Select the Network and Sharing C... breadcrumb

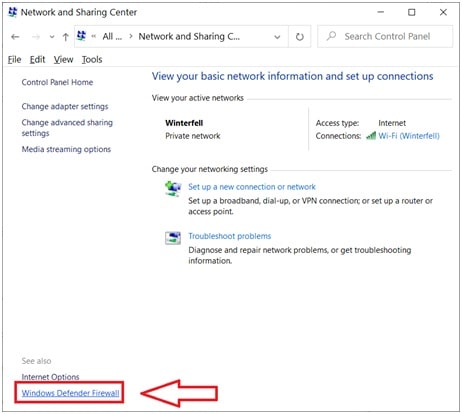pos(189,36)
